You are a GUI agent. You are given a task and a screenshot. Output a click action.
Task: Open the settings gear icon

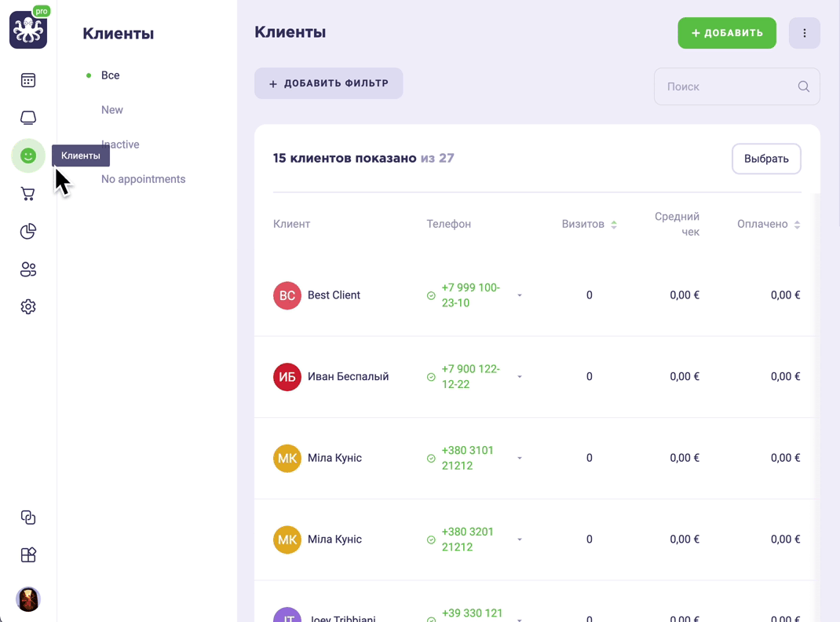[x=27, y=307]
